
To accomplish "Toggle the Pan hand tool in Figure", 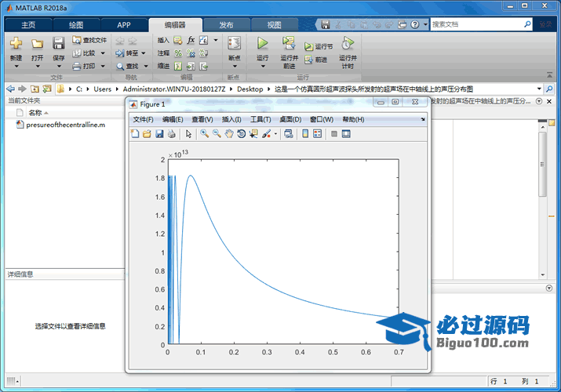I will click(x=229, y=134).
